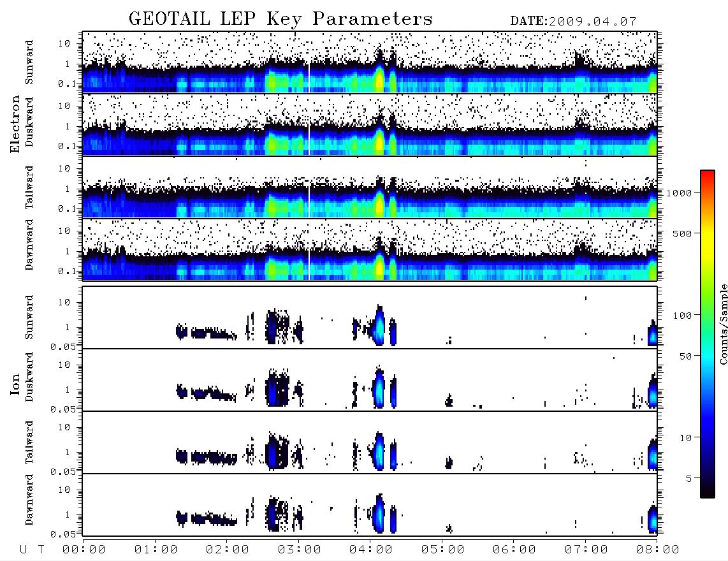Click the 1000 colorbar tick value
Screen dimensions: 728x561
(x=679, y=193)
